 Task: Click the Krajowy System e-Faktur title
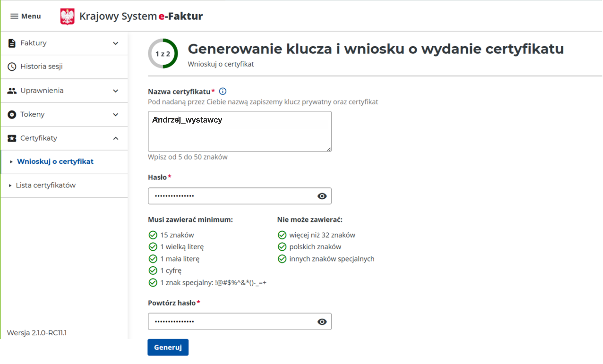click(x=141, y=16)
